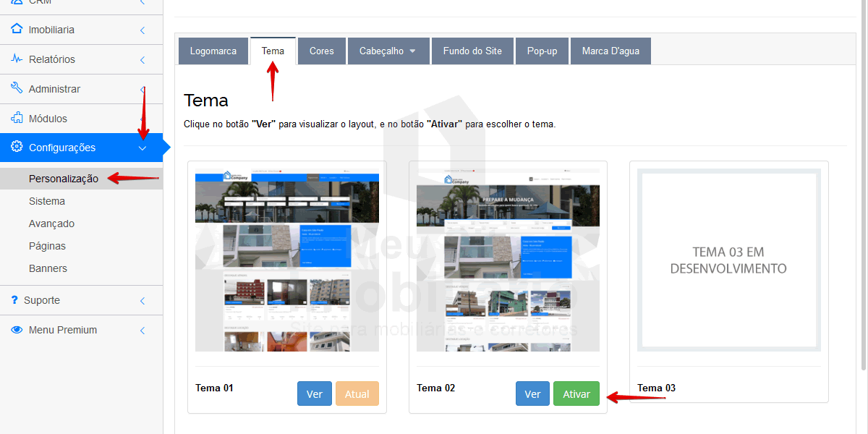Viewport: 868px width, 434px height.
Task: Open the Páginas submenu item
Action: click(x=47, y=246)
